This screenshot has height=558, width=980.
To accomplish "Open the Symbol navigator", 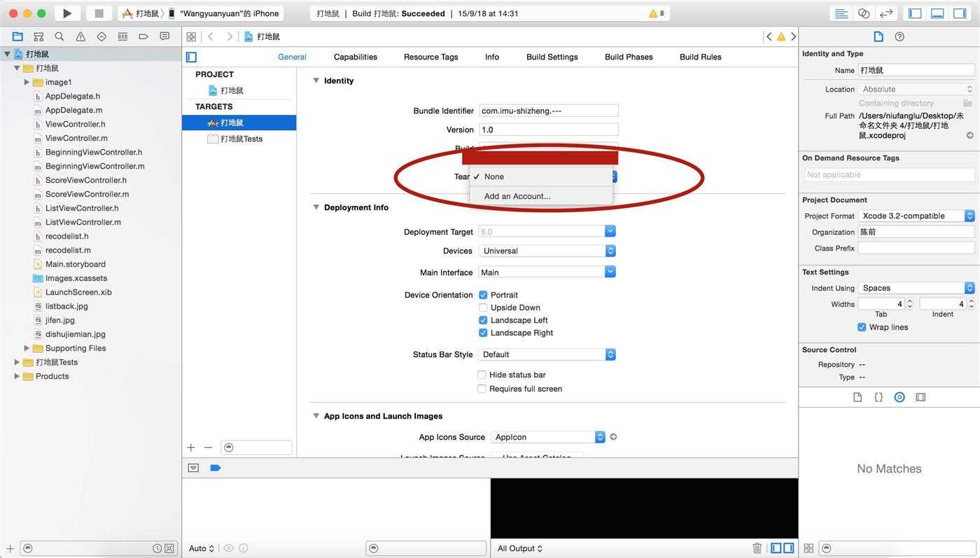I will tap(38, 36).
